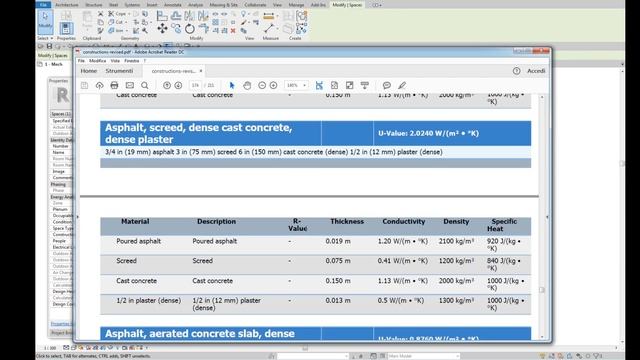Select the highlight pen tool in Acrobat

(402, 85)
